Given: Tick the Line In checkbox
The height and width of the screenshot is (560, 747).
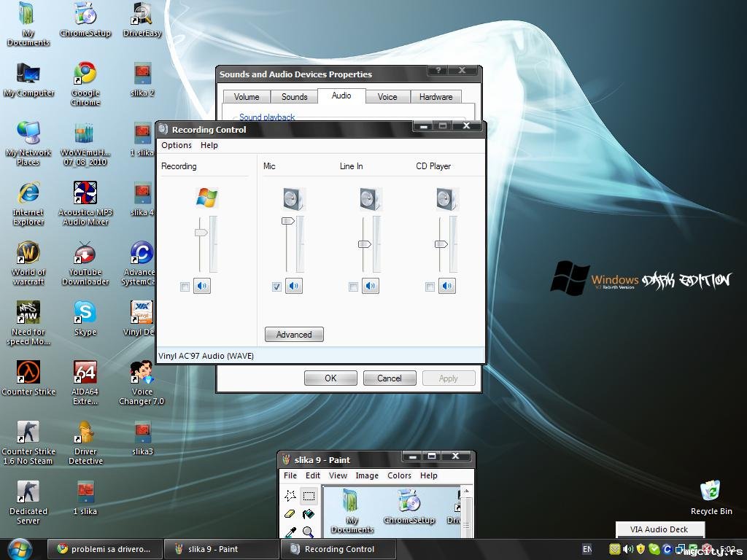Looking at the screenshot, I should click(353, 287).
